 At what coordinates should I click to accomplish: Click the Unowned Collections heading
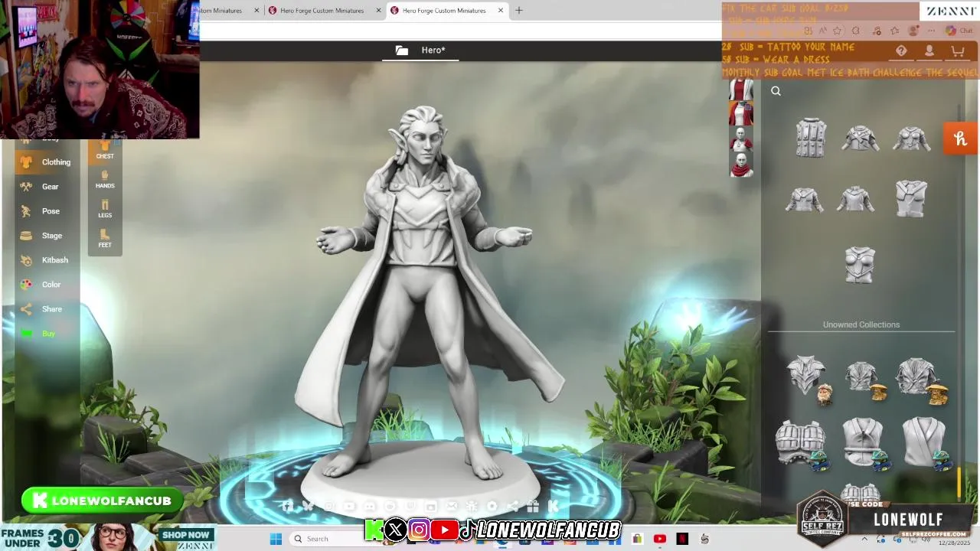(861, 324)
